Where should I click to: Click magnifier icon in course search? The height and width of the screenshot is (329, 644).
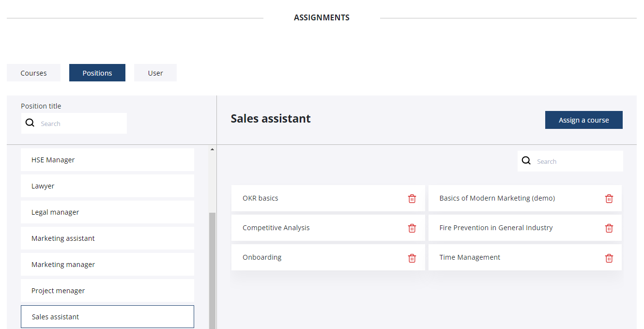coord(526,161)
